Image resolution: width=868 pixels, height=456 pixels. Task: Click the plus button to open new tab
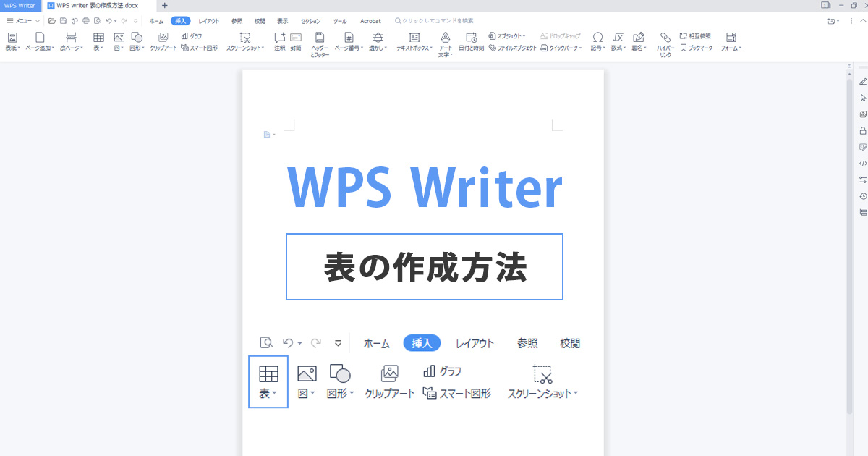click(x=164, y=5)
